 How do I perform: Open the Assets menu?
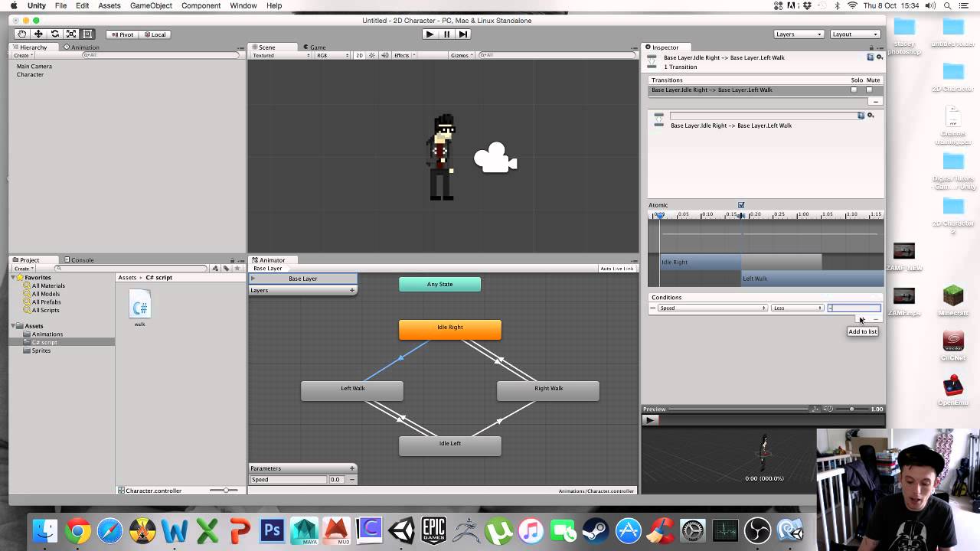(x=109, y=5)
